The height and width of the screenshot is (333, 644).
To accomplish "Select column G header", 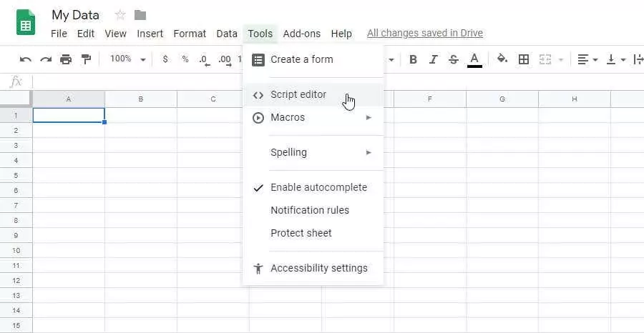I will [502, 99].
